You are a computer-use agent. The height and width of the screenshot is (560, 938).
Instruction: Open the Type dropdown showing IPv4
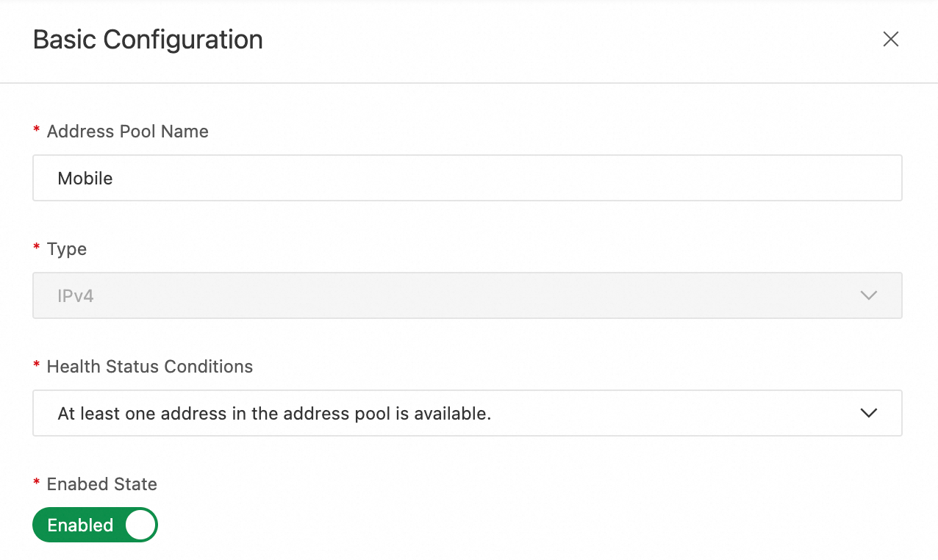467,295
